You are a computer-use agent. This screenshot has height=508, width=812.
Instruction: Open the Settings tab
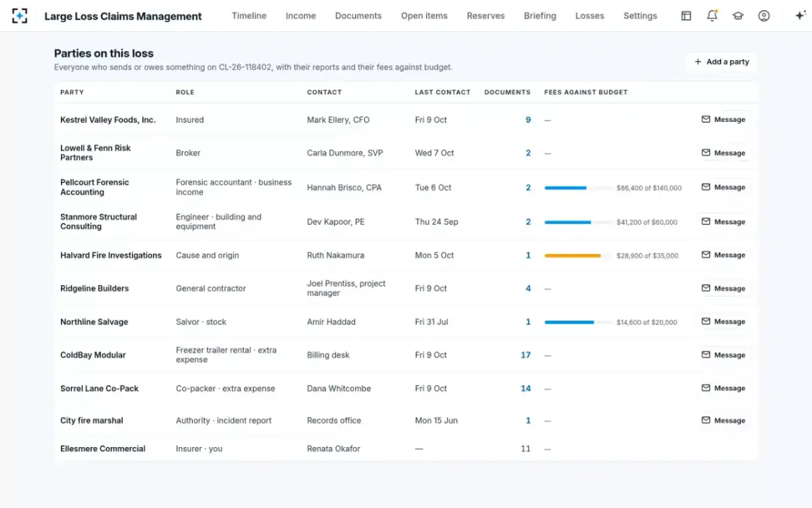640,16
